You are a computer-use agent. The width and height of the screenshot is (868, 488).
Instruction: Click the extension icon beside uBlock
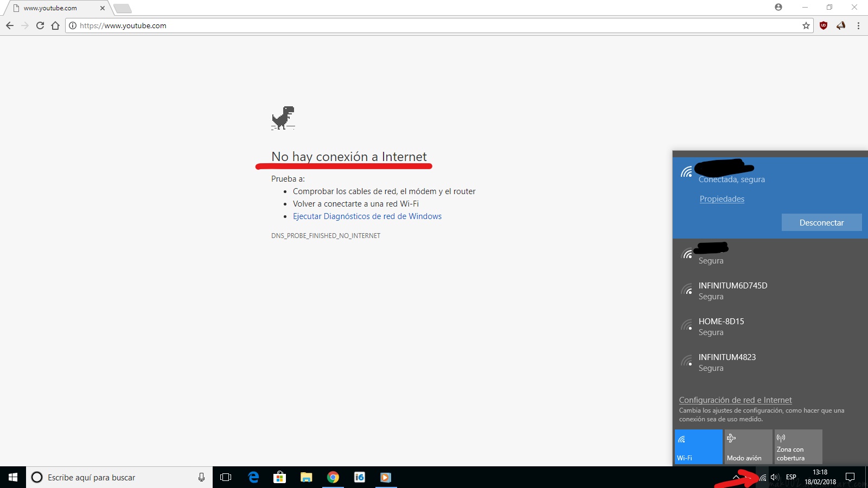click(841, 25)
